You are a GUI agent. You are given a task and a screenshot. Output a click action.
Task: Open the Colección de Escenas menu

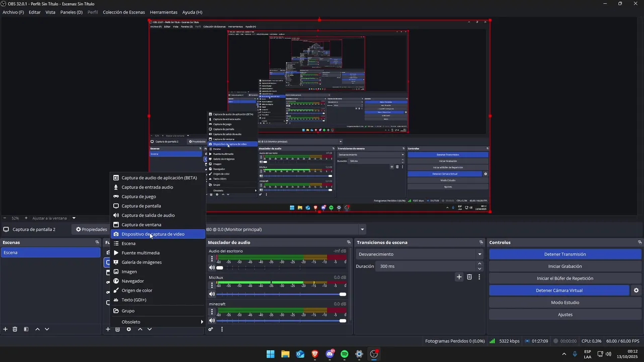coord(124,12)
